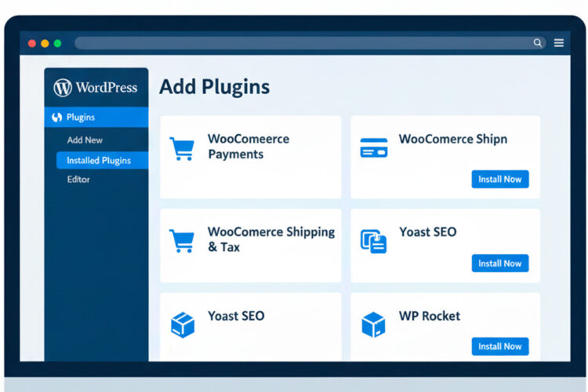Click the credit card icon for WooComerce Shipn
Screen dimensions: 588x392
point(373,147)
